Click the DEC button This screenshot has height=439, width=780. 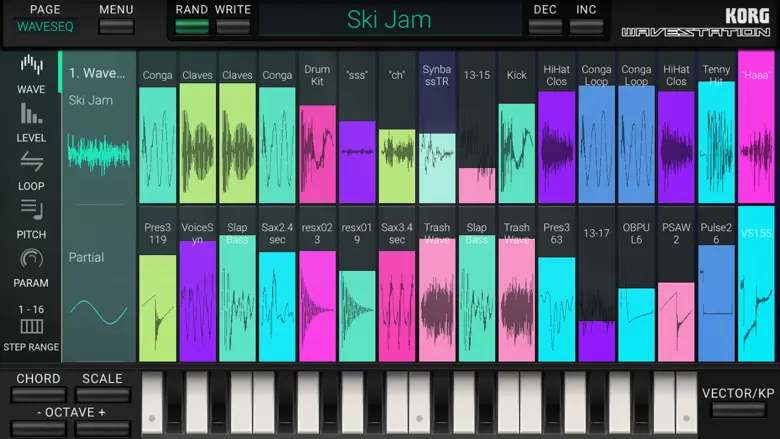click(x=545, y=27)
